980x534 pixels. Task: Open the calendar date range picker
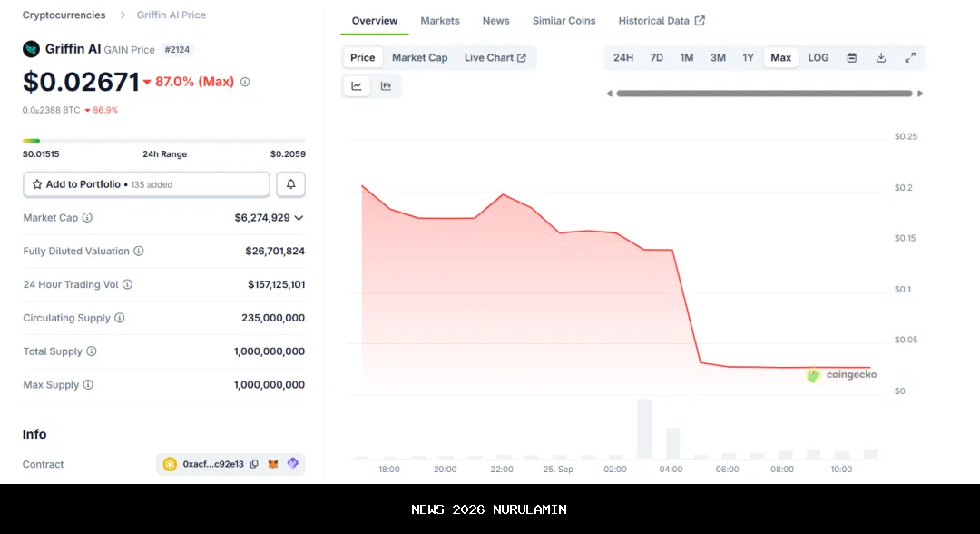pyautogui.click(x=851, y=57)
